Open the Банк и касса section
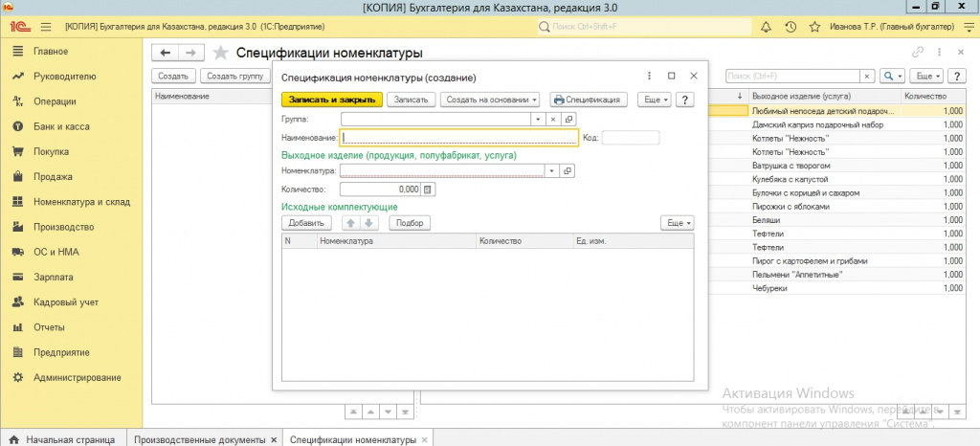The image size is (980, 446). (61, 126)
